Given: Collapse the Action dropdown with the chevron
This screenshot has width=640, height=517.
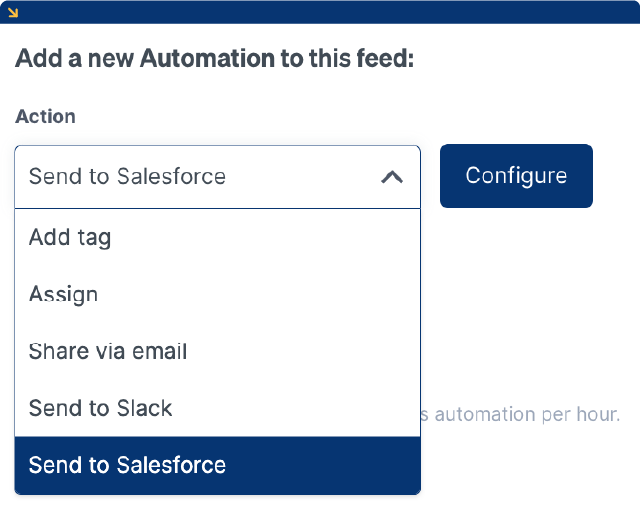Looking at the screenshot, I should (392, 177).
